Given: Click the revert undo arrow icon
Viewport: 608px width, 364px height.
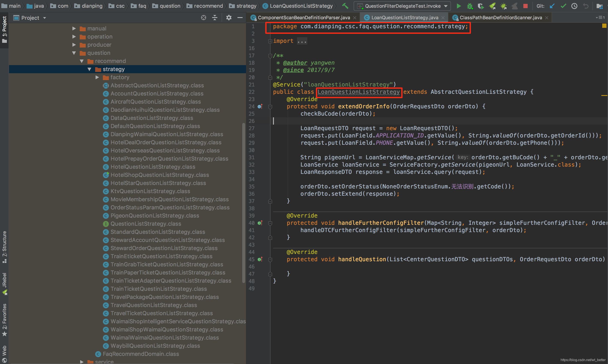Looking at the screenshot, I should 586,6.
